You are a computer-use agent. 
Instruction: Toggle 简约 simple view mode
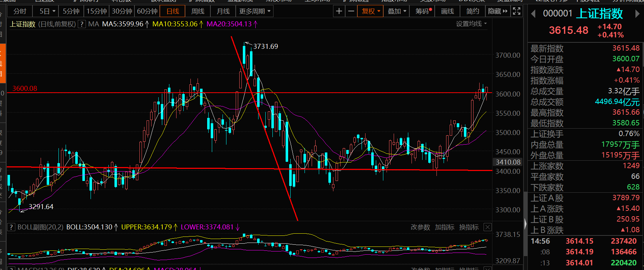472,11
